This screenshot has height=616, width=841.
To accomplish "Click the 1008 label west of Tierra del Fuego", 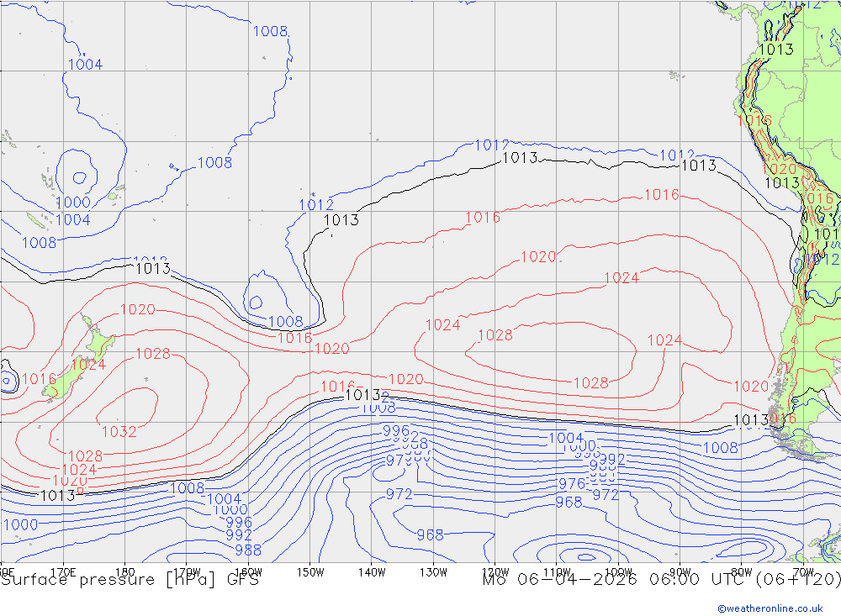I will [x=721, y=448].
